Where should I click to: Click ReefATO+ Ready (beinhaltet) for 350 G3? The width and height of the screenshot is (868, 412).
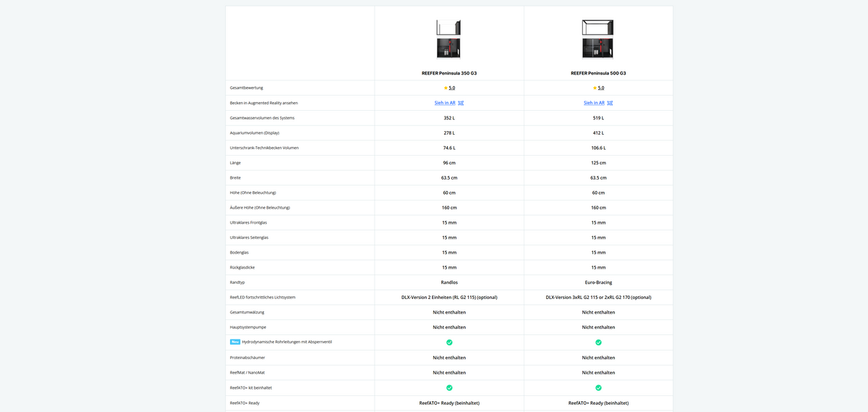[x=449, y=403]
